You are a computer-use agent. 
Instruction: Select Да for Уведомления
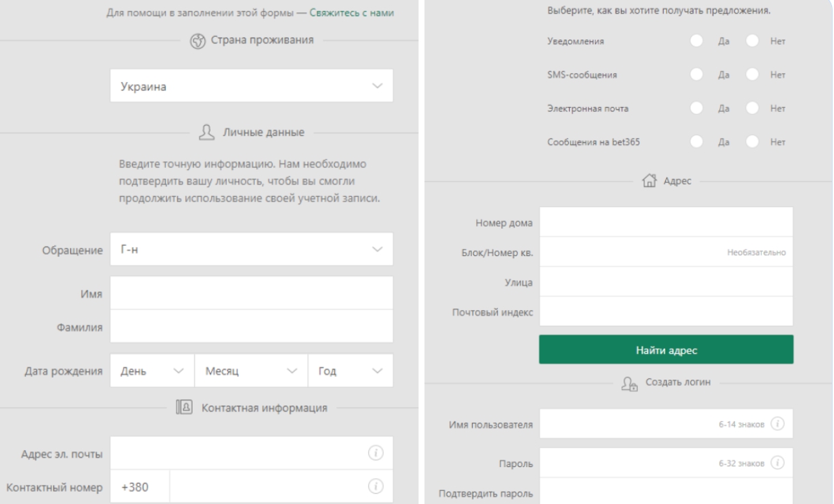[x=696, y=41]
